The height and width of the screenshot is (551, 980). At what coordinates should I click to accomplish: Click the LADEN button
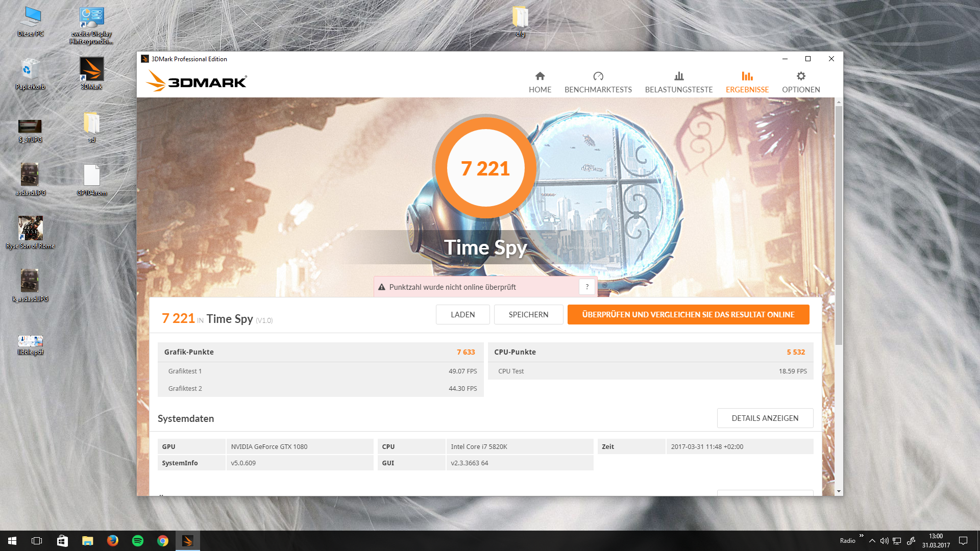point(462,315)
